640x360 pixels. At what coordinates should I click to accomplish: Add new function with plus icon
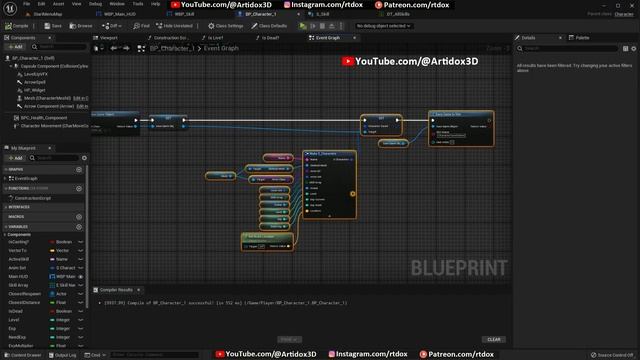[x=79, y=189]
